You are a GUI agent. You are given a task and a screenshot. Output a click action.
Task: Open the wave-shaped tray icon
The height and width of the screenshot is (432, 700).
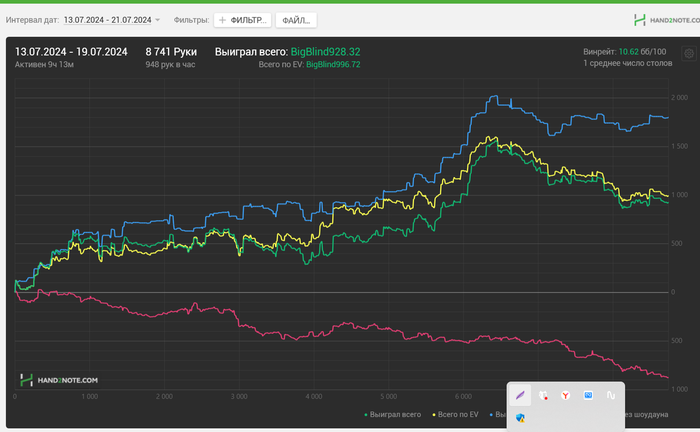pyautogui.click(x=611, y=395)
